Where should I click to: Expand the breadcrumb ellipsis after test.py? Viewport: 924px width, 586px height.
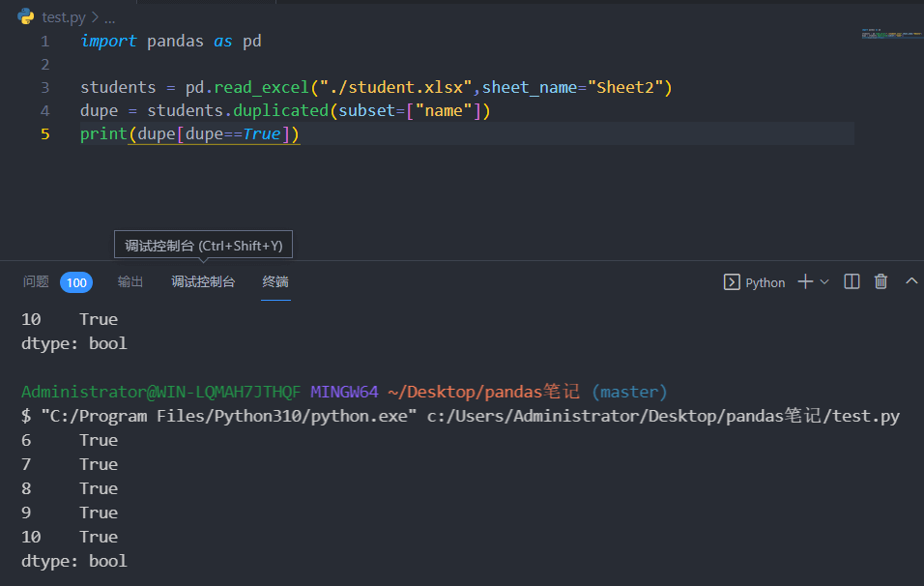click(110, 17)
